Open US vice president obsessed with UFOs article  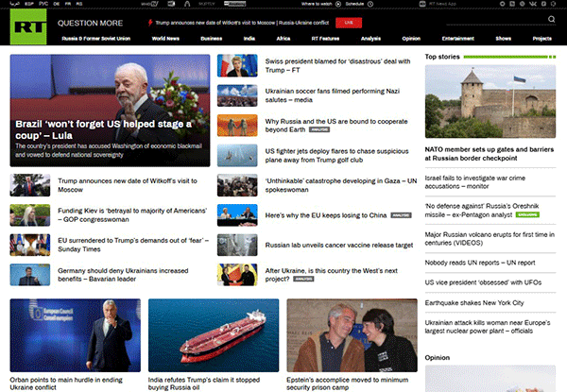pos(483,282)
